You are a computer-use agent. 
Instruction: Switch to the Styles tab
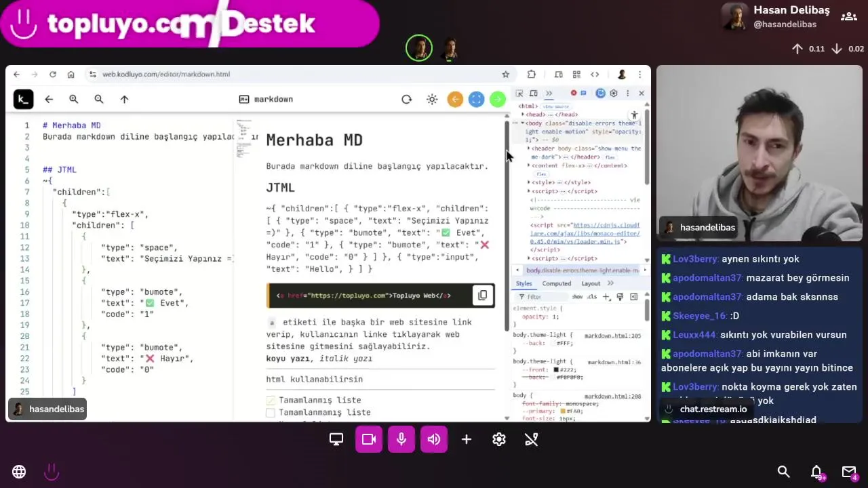(524, 283)
